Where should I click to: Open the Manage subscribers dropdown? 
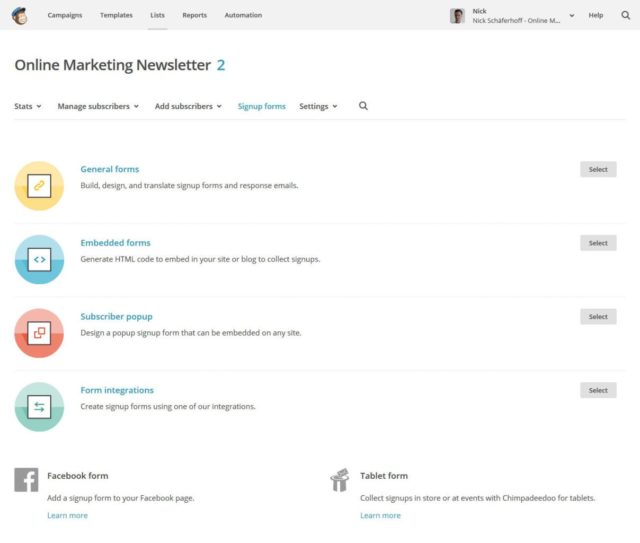98,106
